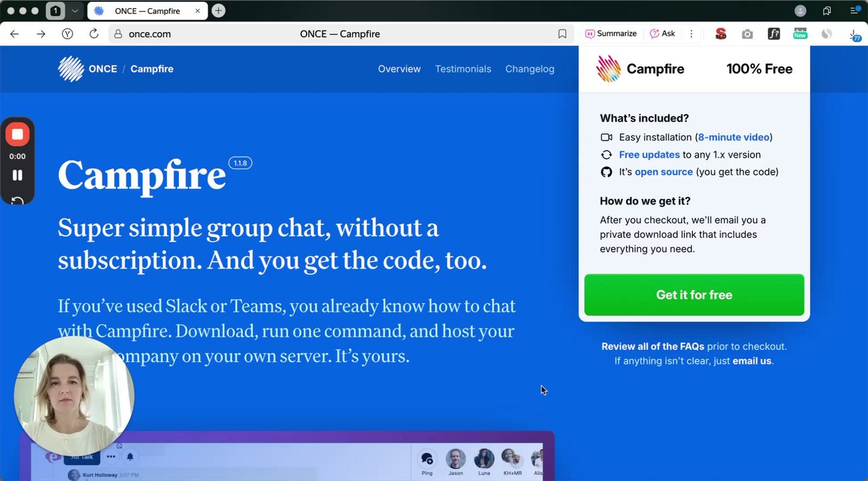Image resolution: width=868 pixels, height=481 pixels.
Task: Restart recording with the circular arrow icon
Action: [17, 201]
